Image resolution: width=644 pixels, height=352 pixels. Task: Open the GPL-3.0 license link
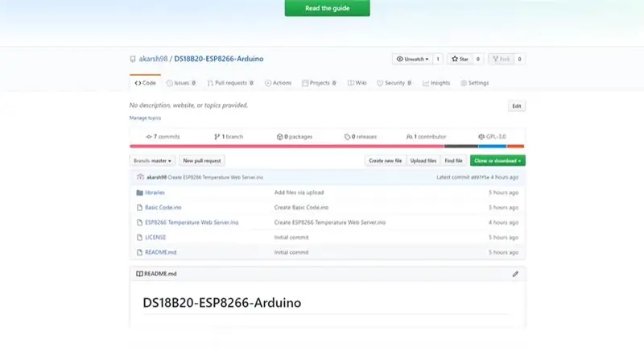(492, 137)
